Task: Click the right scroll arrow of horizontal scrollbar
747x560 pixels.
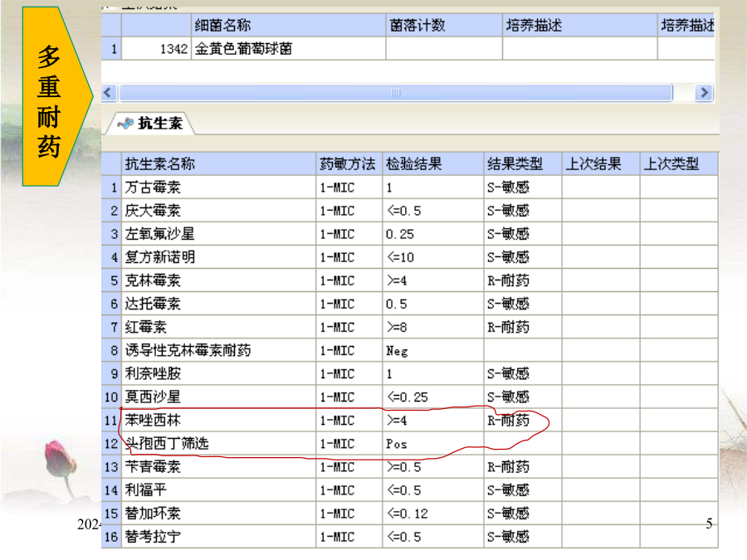Action: [x=704, y=93]
